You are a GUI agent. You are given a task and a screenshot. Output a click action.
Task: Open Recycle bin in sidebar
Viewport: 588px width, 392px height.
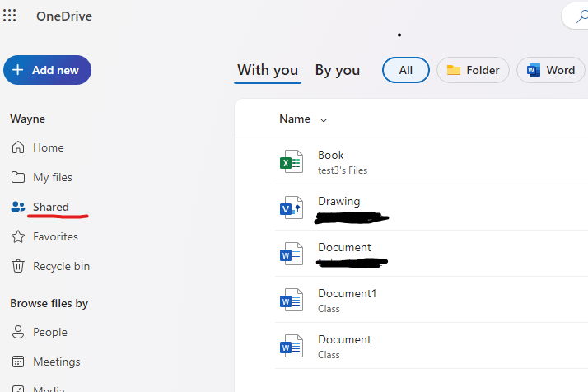(x=62, y=266)
